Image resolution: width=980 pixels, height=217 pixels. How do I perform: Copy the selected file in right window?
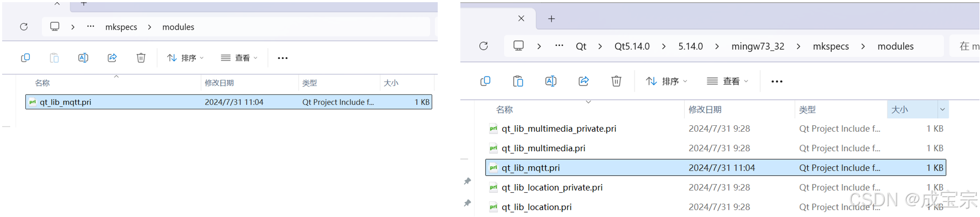coord(485,82)
